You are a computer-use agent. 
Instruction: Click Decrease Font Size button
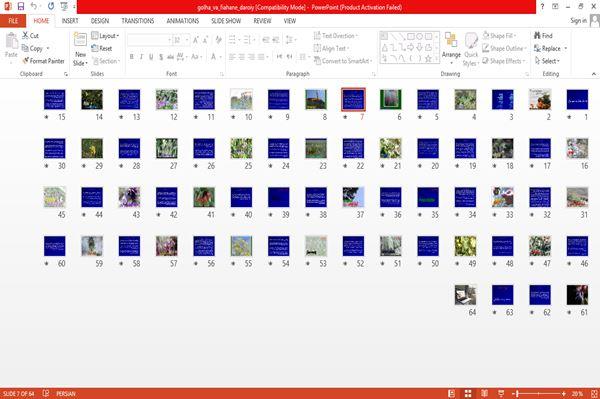(x=205, y=40)
